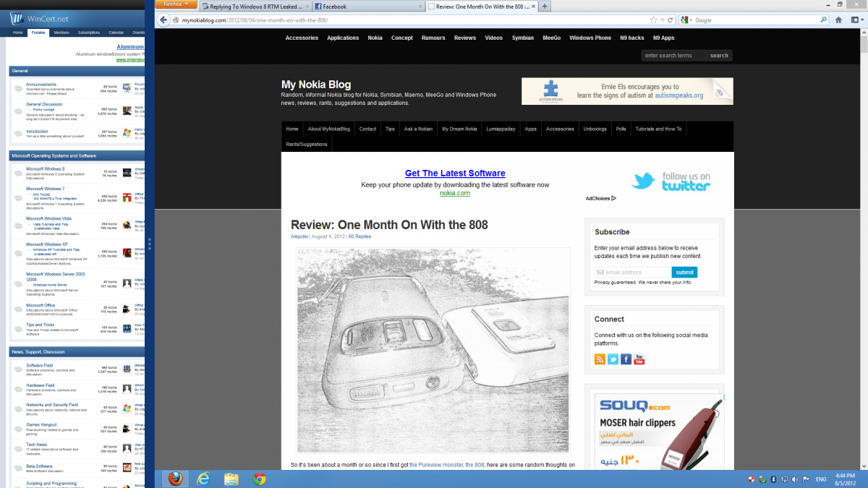Open the Twitter icon in Connect section

coord(613,359)
